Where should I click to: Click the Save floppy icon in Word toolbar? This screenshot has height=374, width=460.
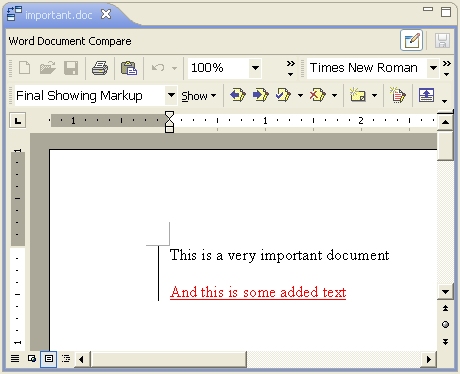(71, 68)
